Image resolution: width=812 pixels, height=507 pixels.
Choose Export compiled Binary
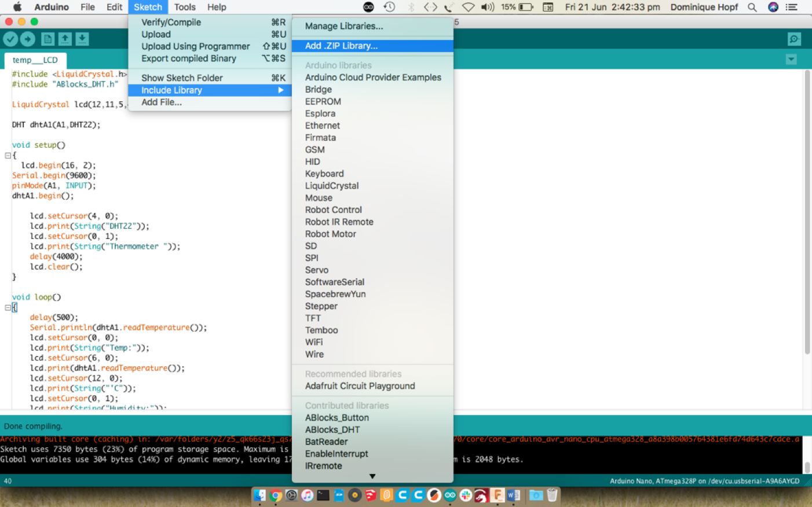210,58
